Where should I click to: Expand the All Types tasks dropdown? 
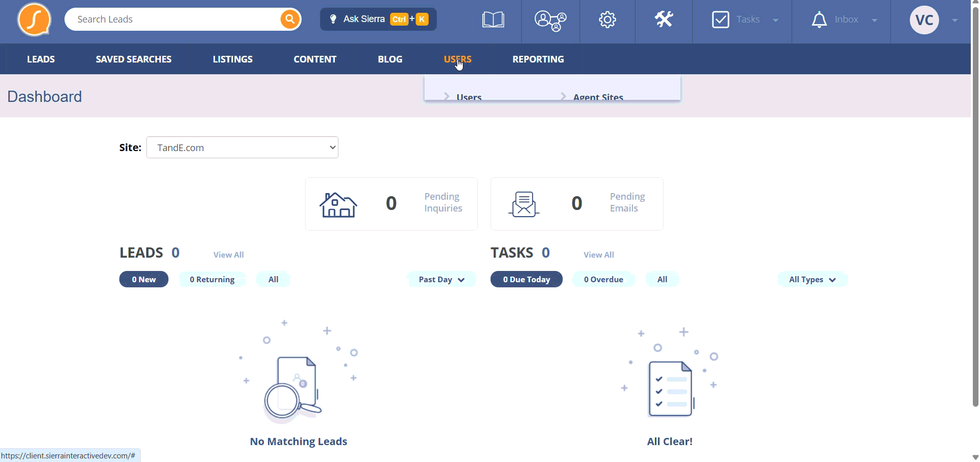coord(812,279)
